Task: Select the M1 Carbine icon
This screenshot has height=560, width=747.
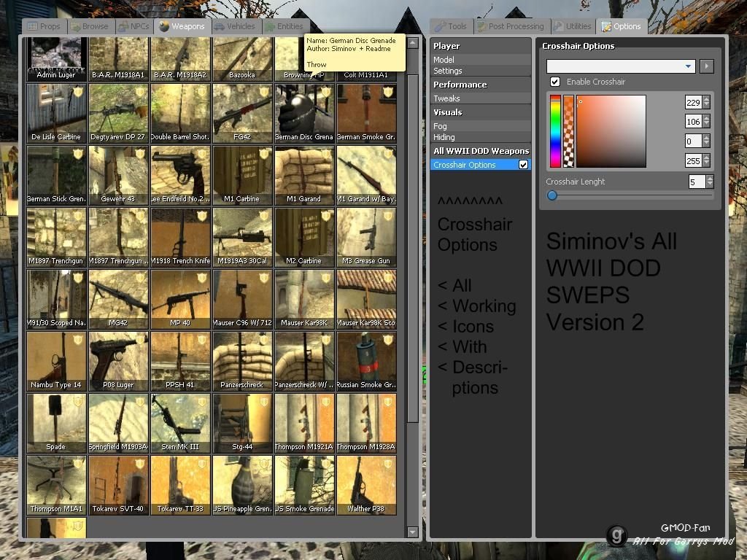Action: (x=242, y=175)
